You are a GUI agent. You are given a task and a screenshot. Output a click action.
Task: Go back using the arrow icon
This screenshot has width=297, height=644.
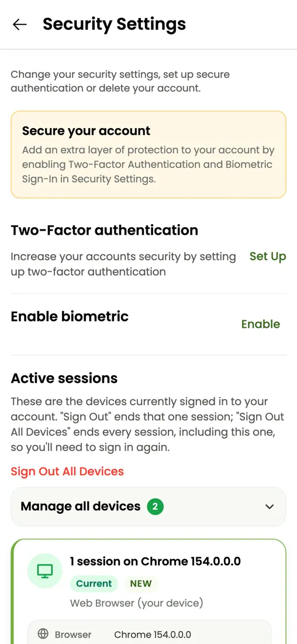tap(20, 24)
